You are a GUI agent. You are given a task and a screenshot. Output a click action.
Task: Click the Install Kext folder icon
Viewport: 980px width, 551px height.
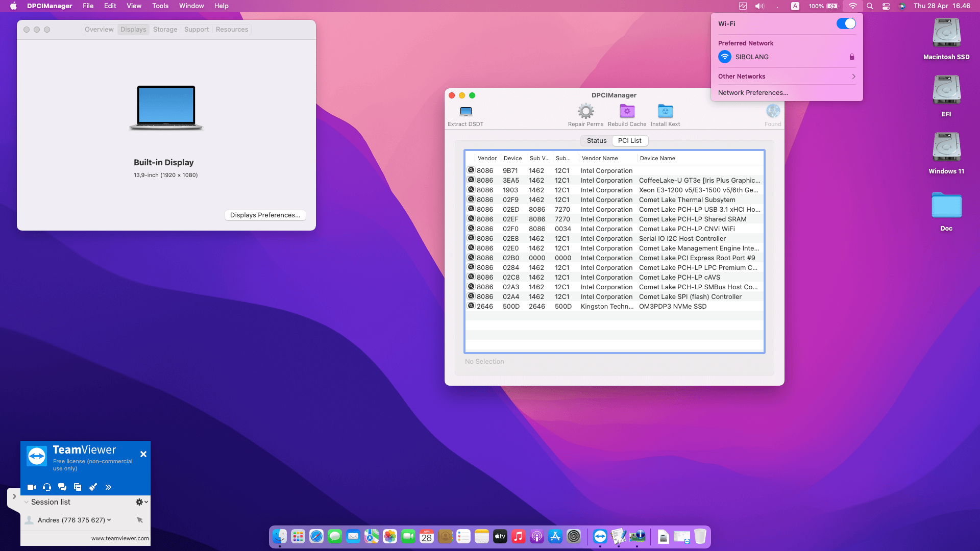665,111
